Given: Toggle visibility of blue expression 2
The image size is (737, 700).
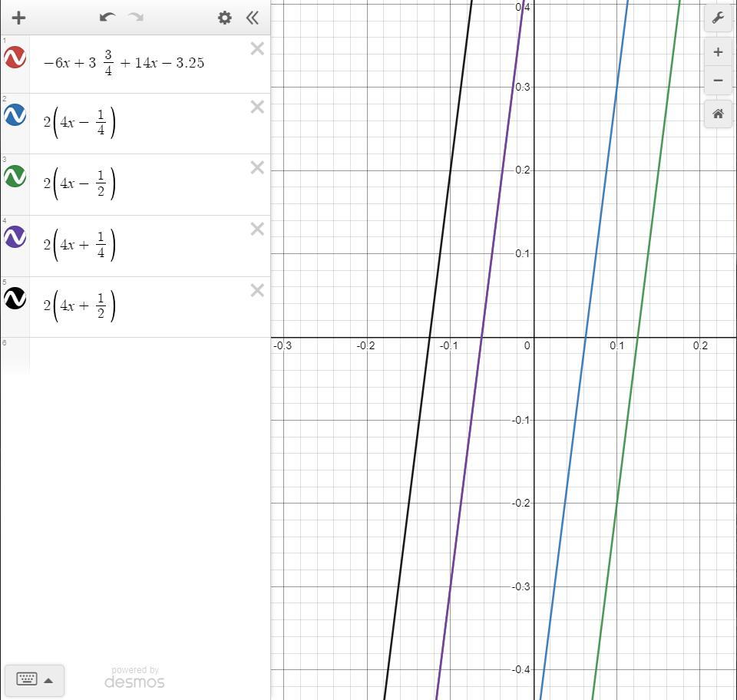Looking at the screenshot, I should [15, 115].
